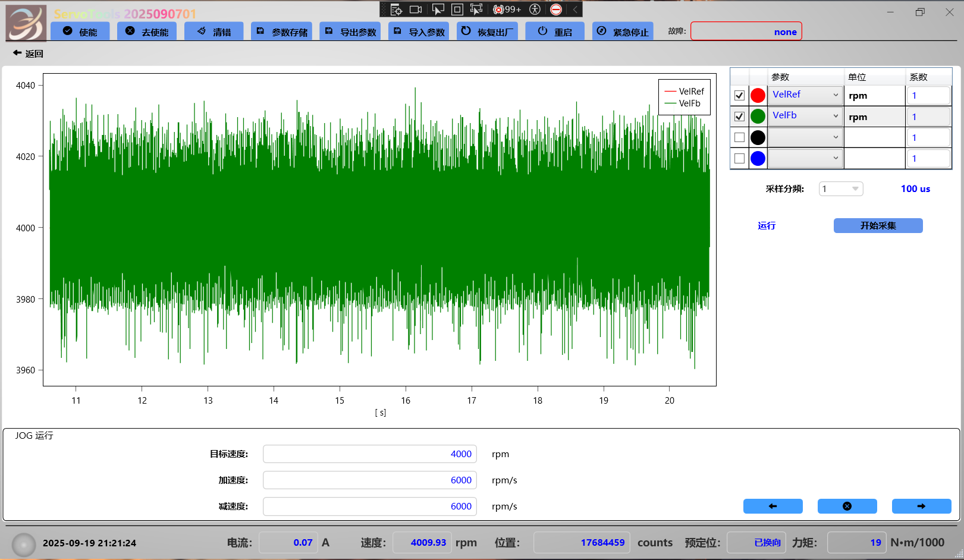Open the empty parameter dropdown beside blue swatch

(805, 158)
